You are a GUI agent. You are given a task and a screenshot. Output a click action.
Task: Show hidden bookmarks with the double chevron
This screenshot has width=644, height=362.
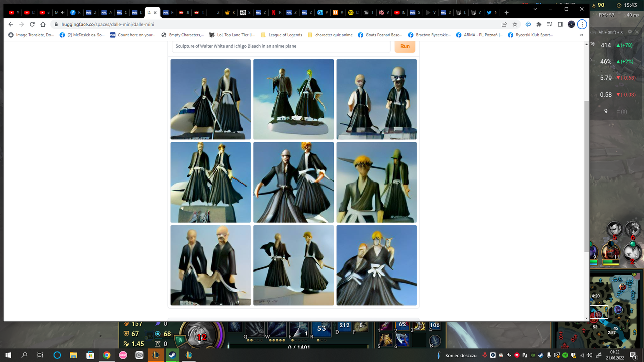582,35
